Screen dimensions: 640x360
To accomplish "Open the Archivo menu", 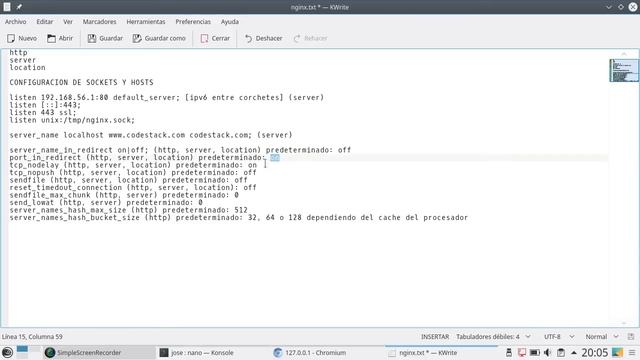I will point(16,22).
